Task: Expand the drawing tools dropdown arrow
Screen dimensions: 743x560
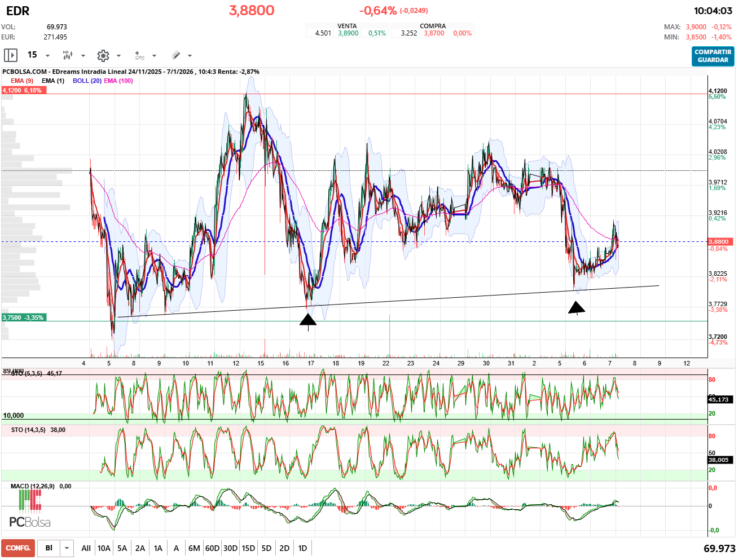Action: [190, 56]
